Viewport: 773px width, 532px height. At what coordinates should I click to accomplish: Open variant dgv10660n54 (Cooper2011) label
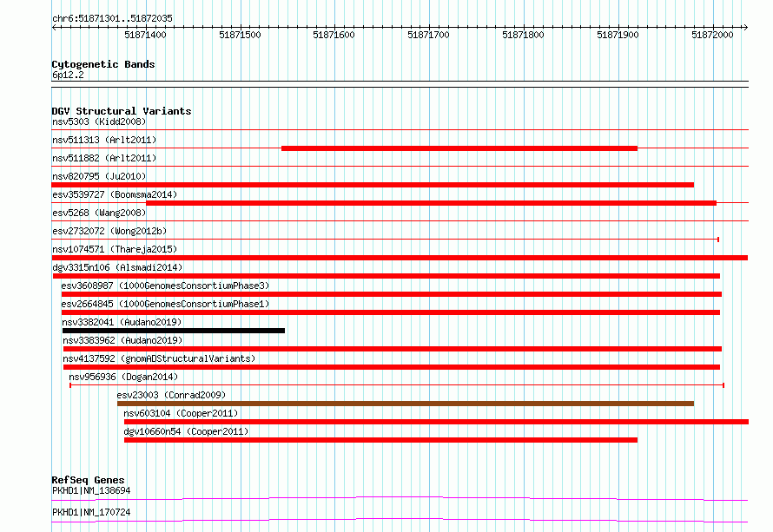tap(186, 431)
